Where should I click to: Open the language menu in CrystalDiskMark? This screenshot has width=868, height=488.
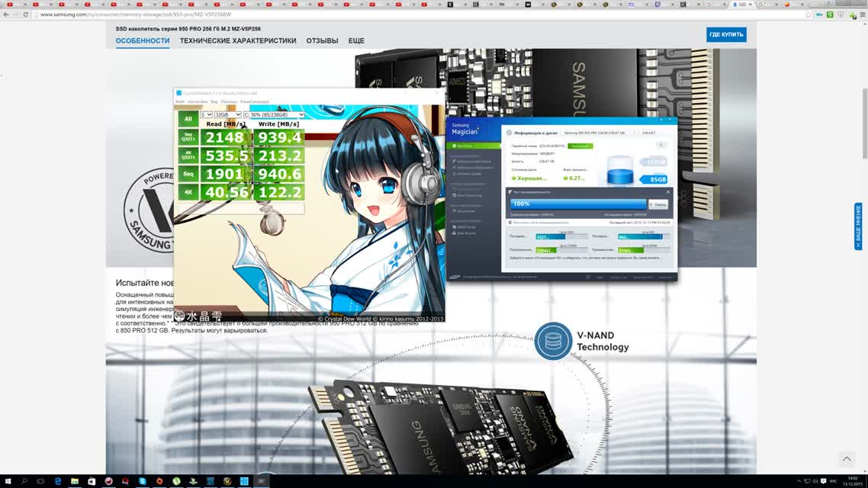(255, 102)
